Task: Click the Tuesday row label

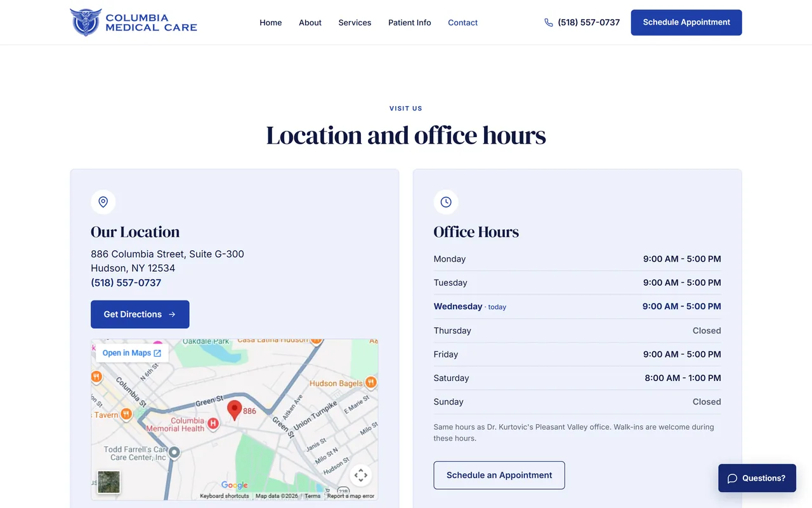Action: tap(450, 283)
